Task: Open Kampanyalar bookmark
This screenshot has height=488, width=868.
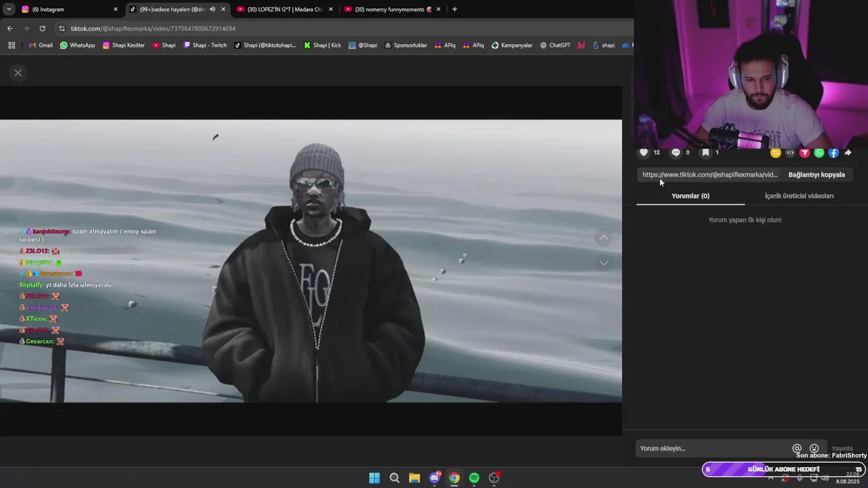Action: [x=512, y=45]
